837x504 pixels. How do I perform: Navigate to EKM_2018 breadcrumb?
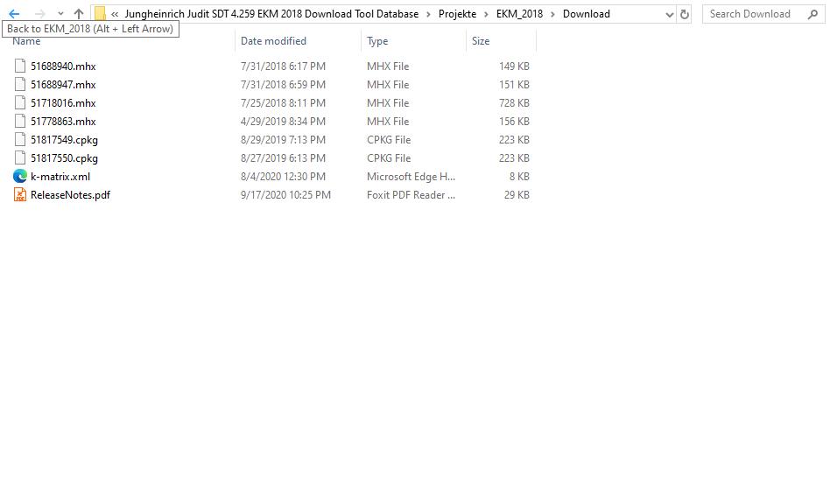point(519,14)
